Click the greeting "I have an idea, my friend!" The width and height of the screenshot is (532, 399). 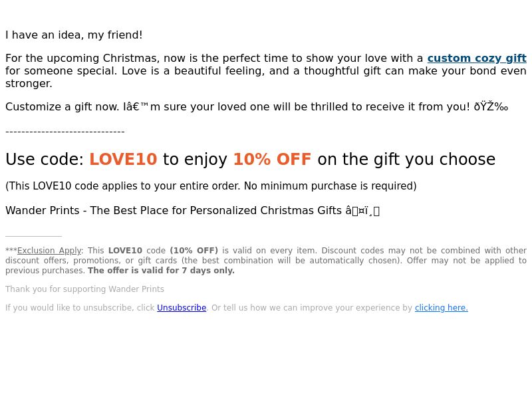tap(74, 35)
